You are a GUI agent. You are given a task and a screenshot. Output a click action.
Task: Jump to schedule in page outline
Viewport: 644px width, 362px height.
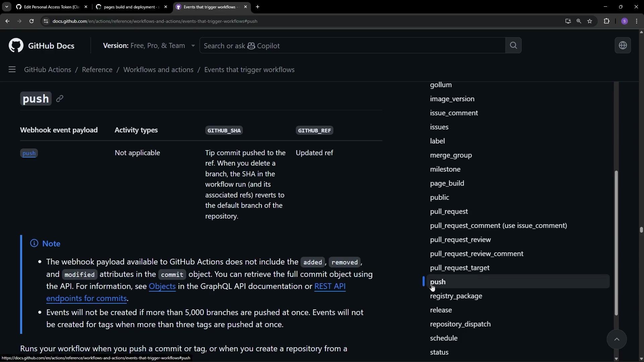coord(444,338)
